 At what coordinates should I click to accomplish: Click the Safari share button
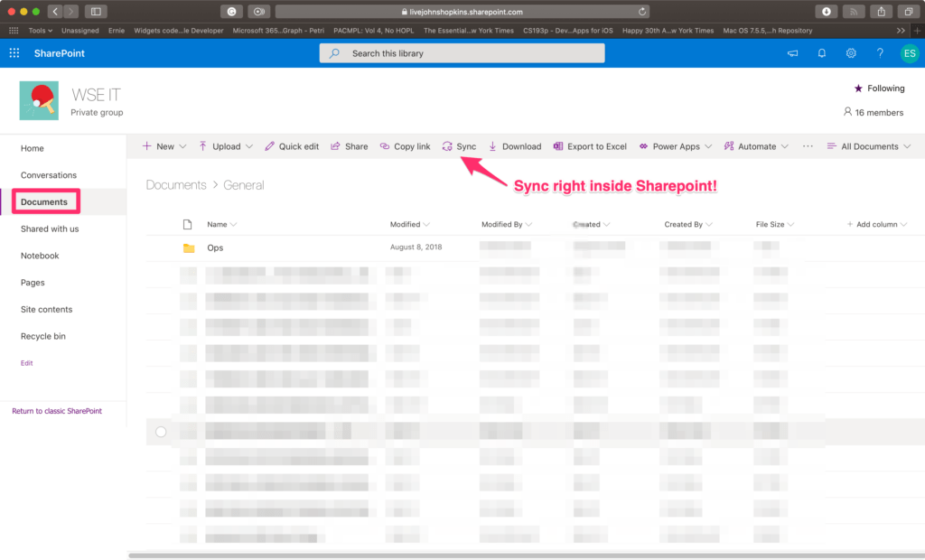(882, 11)
